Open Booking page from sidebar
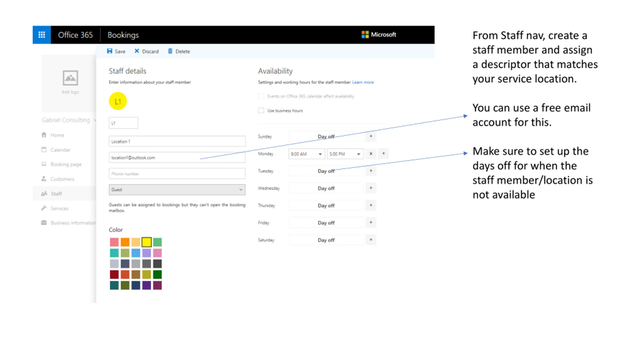 click(66, 164)
